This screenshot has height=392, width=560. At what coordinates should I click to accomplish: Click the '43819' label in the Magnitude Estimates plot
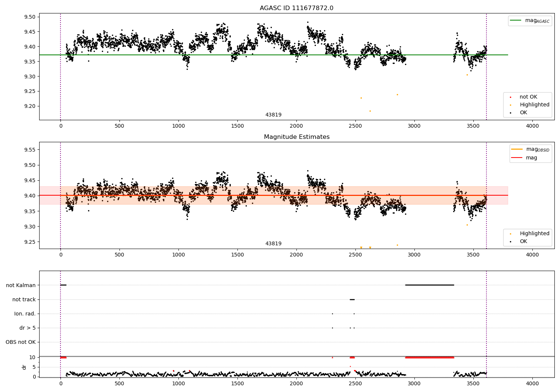[273, 244]
